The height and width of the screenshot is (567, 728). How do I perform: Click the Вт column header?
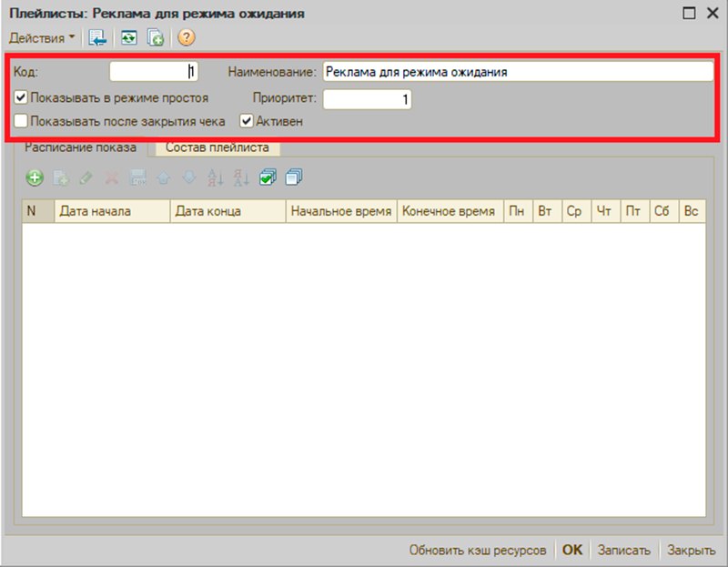(548, 211)
